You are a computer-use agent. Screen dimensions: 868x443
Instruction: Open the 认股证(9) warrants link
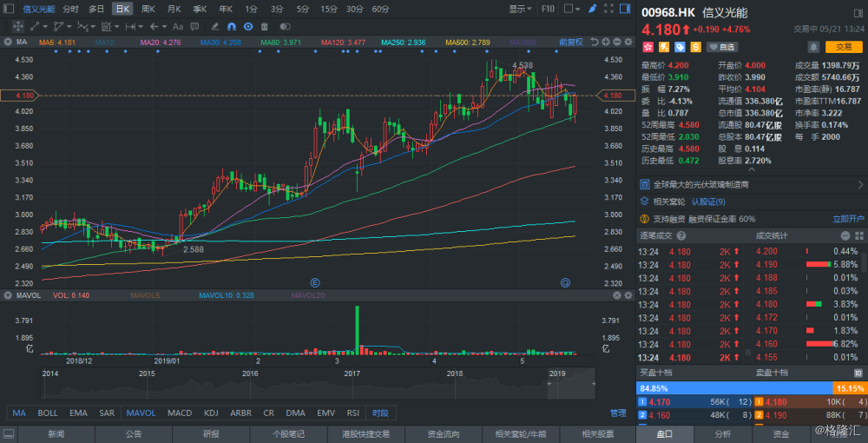708,202
